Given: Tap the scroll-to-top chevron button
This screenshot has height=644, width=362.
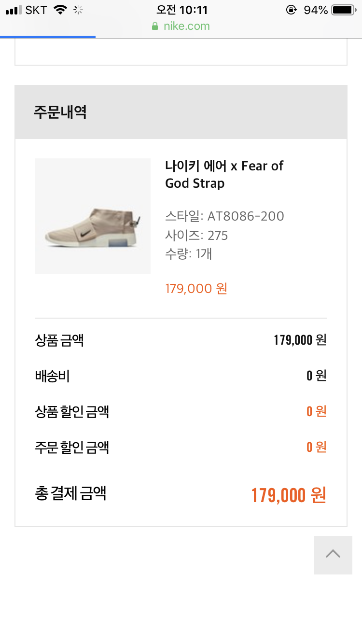Looking at the screenshot, I should [x=333, y=555].
